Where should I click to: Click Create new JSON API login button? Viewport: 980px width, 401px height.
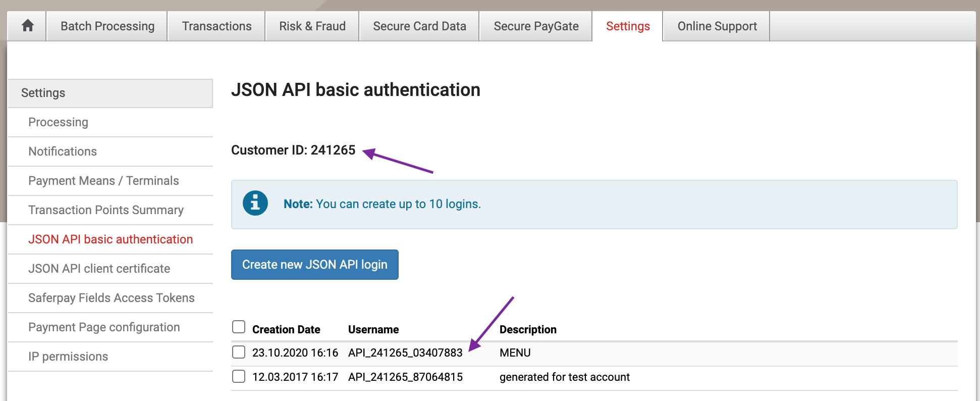pos(315,265)
